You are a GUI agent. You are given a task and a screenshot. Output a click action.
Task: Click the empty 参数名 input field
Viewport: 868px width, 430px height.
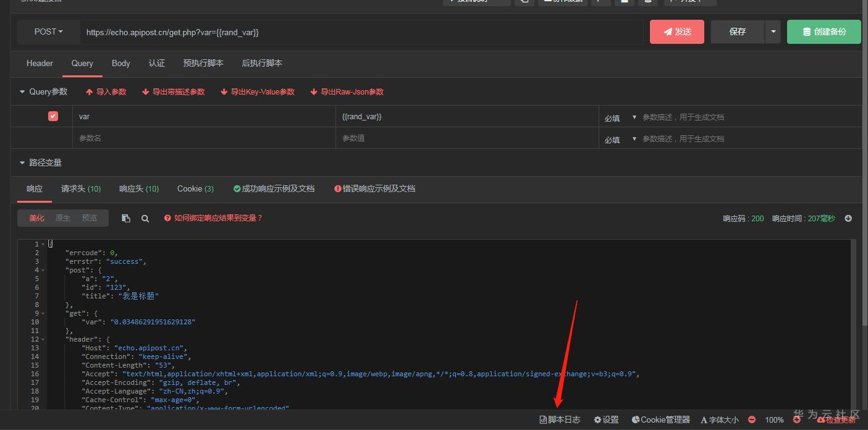click(x=204, y=138)
